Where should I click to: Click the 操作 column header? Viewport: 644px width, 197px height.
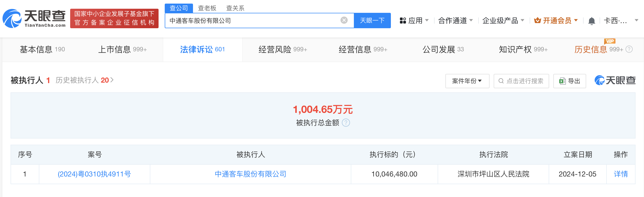click(621, 155)
